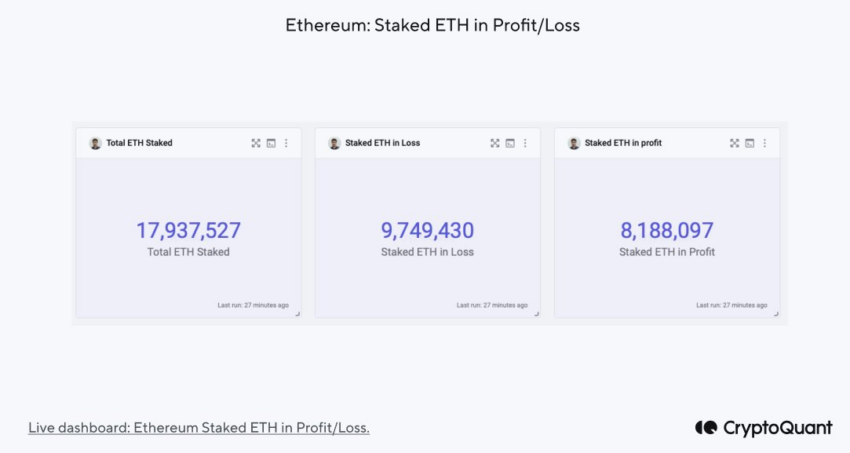Expand the Total ETH Staked widget to fullscreen
This screenshot has height=453, width=850.
pyautogui.click(x=256, y=143)
